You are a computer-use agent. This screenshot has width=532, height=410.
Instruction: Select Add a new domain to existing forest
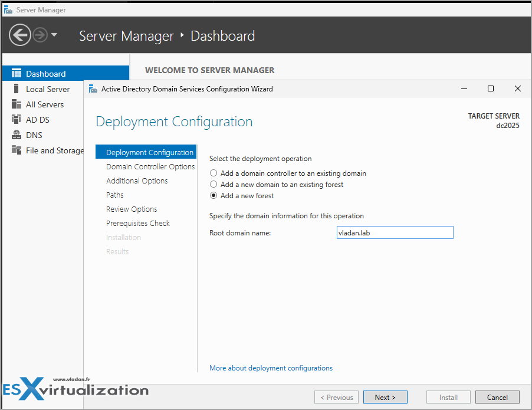(277, 184)
